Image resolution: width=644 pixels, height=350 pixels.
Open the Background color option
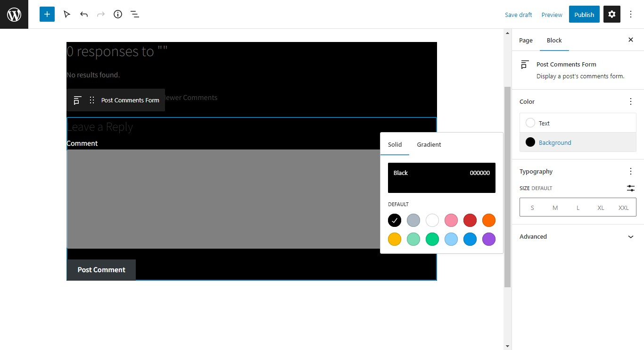coord(578,142)
